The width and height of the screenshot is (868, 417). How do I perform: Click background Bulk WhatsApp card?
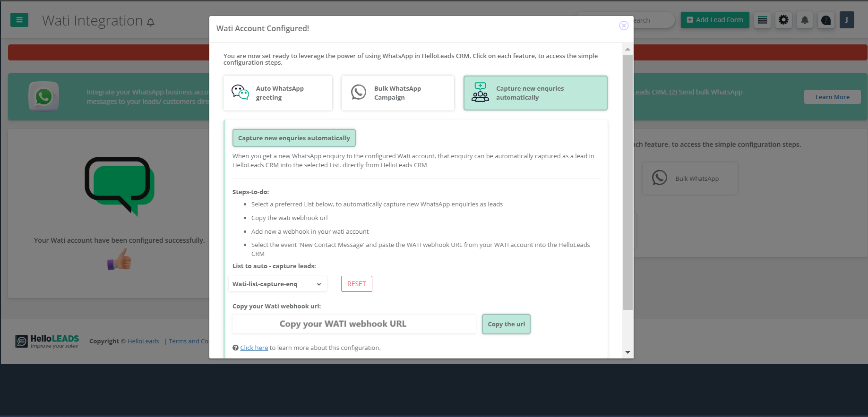pos(690,179)
